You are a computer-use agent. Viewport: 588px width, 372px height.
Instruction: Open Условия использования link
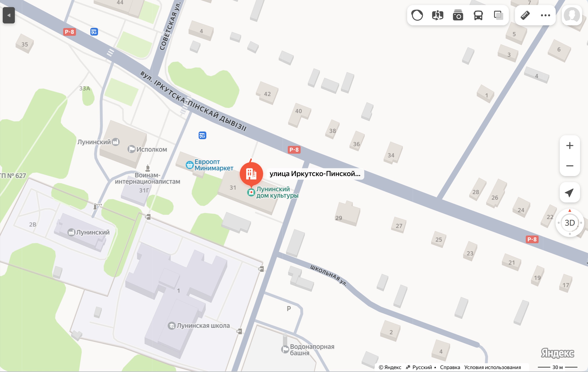tap(492, 367)
